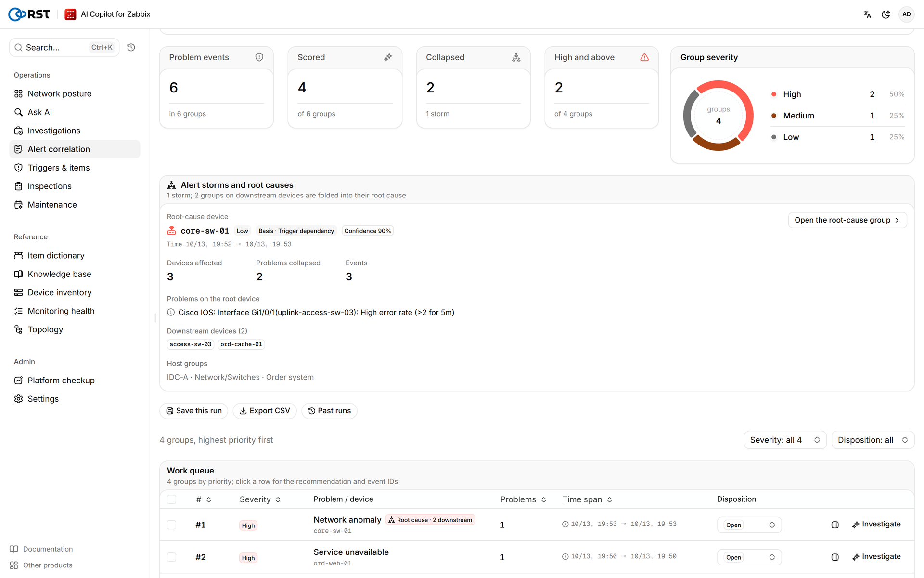The height and width of the screenshot is (578, 924).
Task: Click the sparkle icon on Scored card
Action: (388, 57)
